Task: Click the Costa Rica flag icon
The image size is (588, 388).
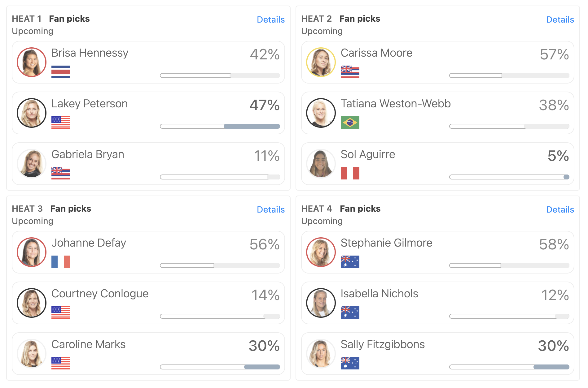Action: pos(61,72)
